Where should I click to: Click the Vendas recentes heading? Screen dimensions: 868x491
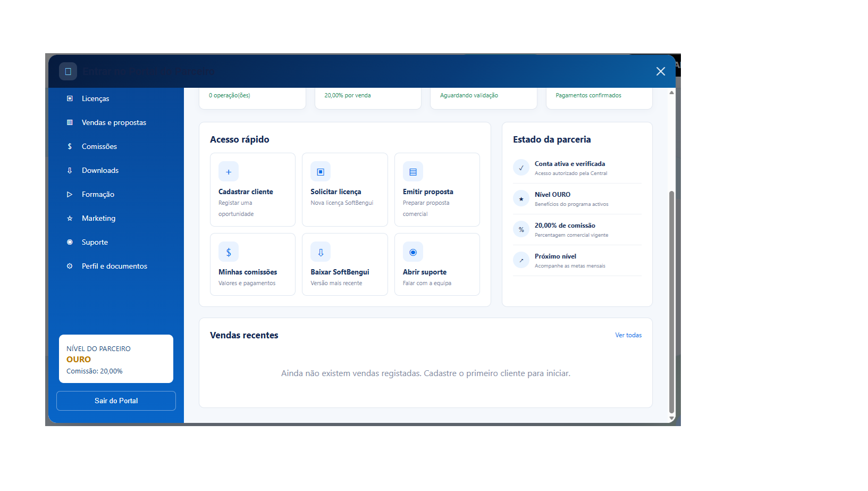pos(244,335)
